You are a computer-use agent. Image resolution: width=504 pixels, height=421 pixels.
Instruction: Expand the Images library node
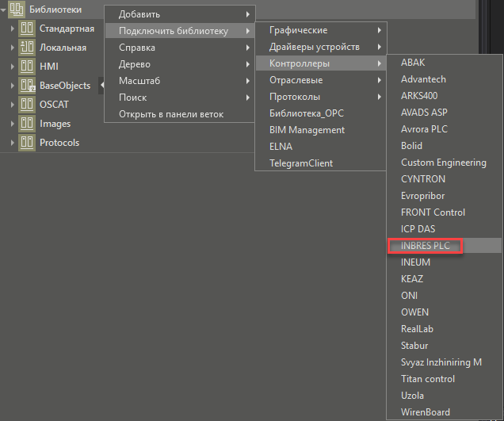pyautogui.click(x=12, y=124)
